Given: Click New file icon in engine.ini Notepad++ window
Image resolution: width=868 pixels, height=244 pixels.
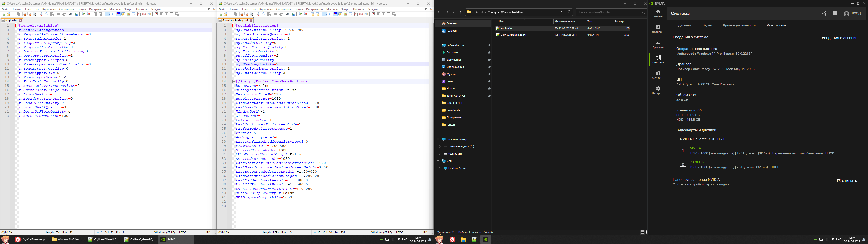Looking at the screenshot, I should click(3, 14).
